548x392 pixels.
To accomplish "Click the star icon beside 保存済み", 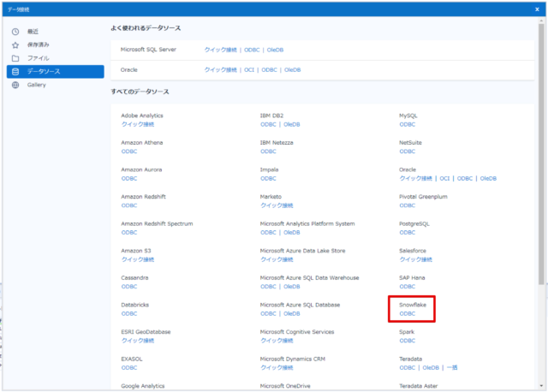I will point(15,45).
